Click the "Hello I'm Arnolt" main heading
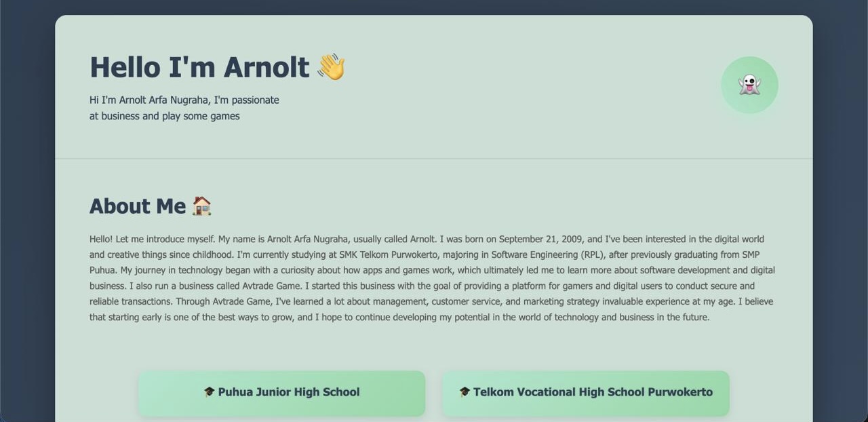 199,67
